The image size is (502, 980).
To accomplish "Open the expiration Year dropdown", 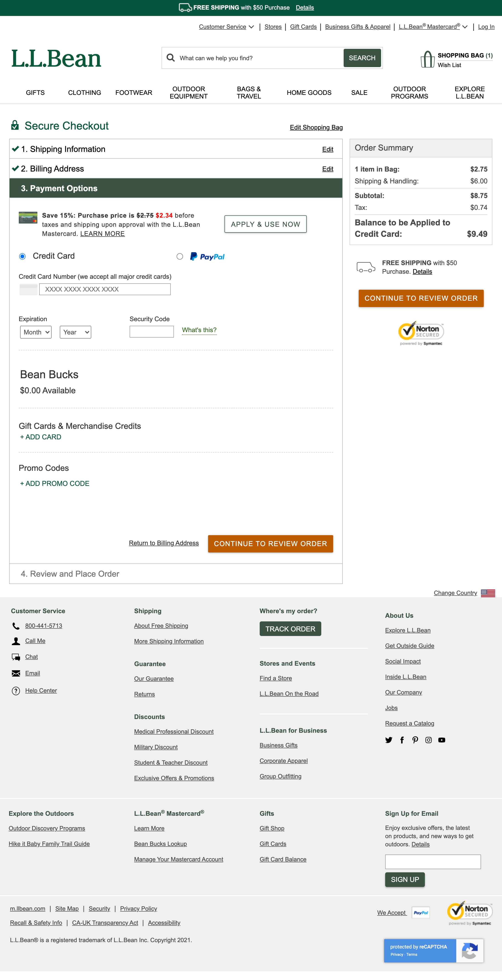I will click(75, 332).
